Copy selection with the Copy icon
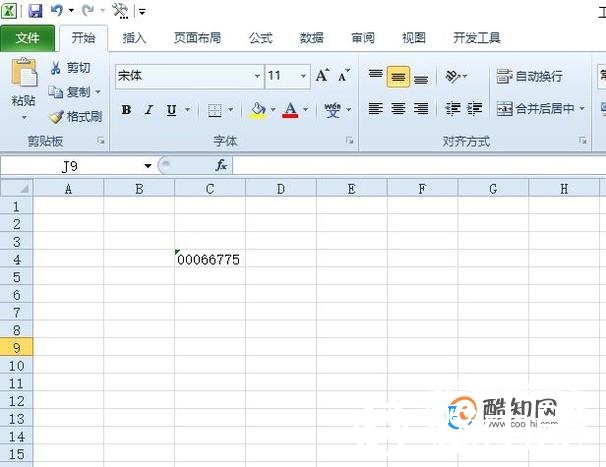The width and height of the screenshot is (606, 467). point(55,92)
